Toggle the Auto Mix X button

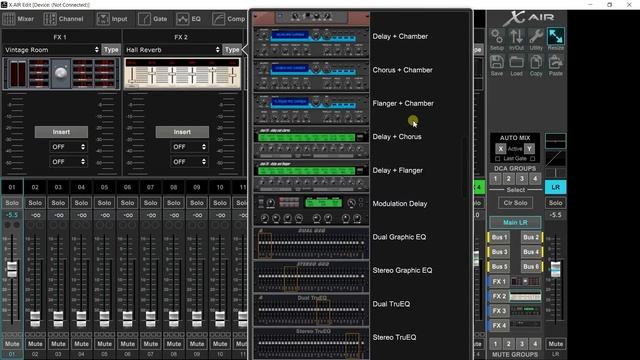(x=501, y=149)
